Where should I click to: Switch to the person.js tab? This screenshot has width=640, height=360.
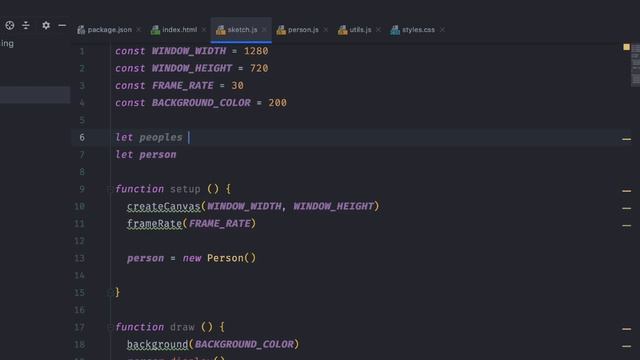pos(303,30)
